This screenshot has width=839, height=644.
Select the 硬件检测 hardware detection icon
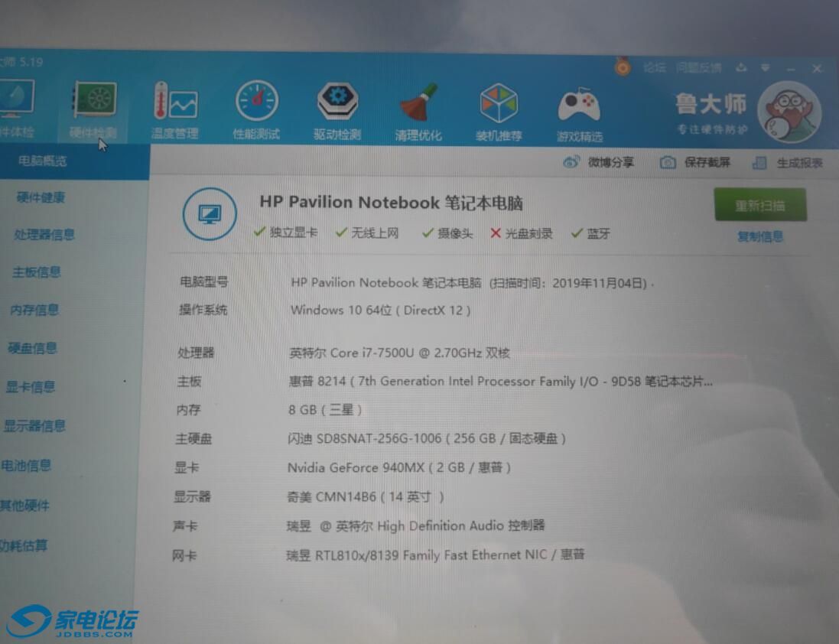pyautogui.click(x=95, y=99)
